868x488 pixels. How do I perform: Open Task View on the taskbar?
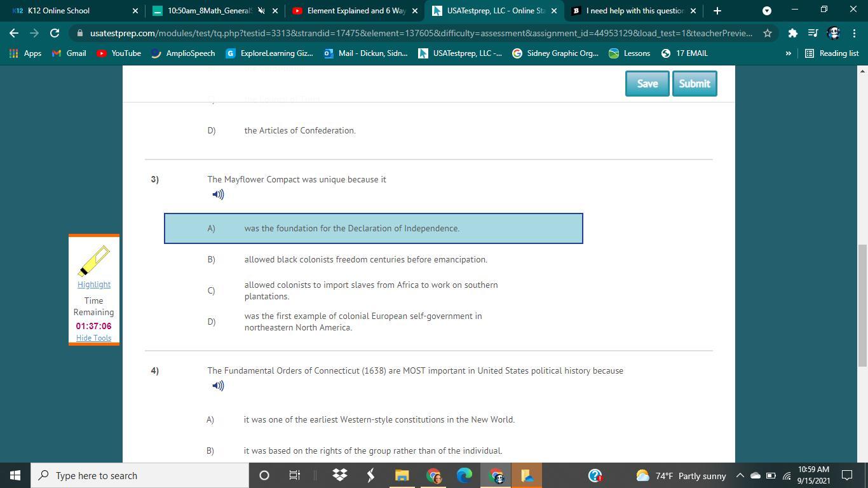pos(295,475)
